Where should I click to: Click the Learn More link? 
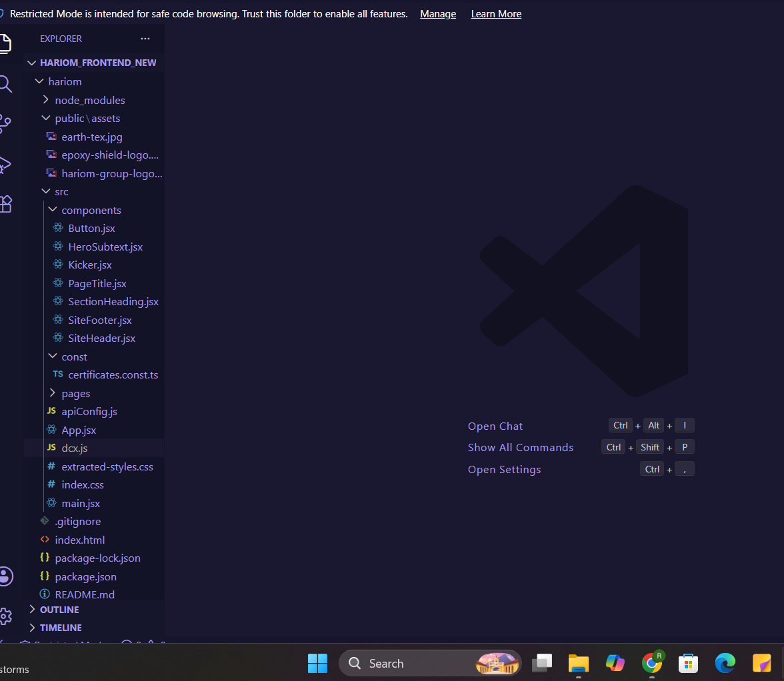pyautogui.click(x=496, y=14)
